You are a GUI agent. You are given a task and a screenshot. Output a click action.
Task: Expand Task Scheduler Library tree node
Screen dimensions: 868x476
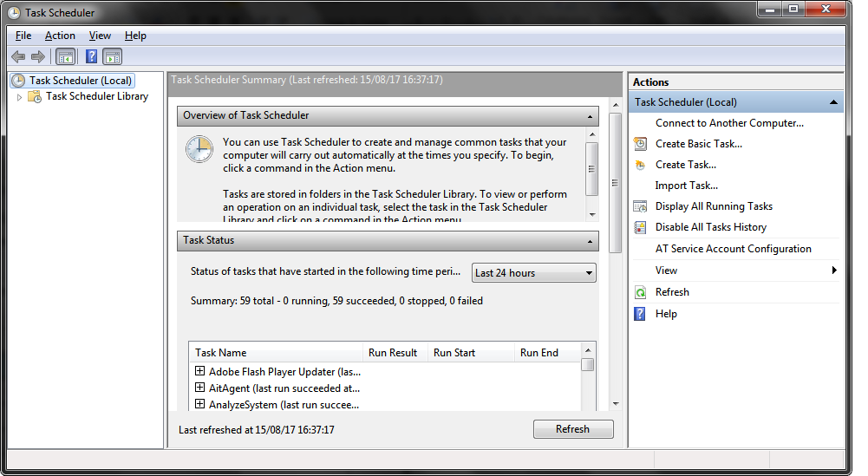19,97
